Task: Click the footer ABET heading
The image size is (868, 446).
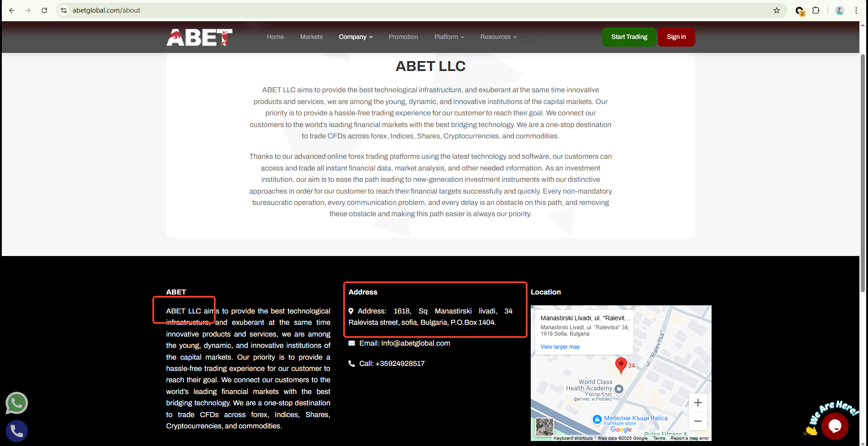Action: (x=176, y=292)
